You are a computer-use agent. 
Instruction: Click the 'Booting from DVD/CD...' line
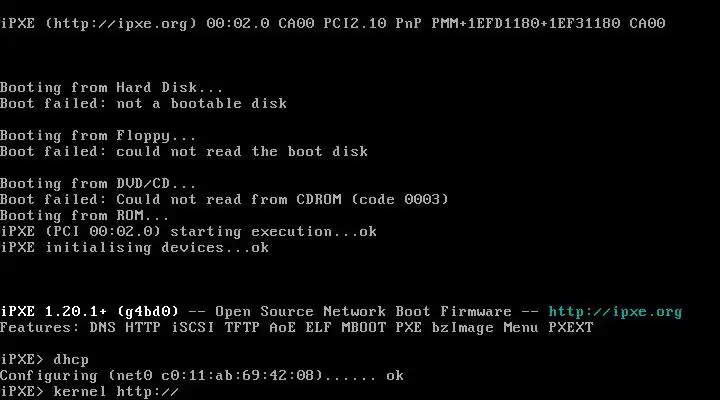pos(98,184)
